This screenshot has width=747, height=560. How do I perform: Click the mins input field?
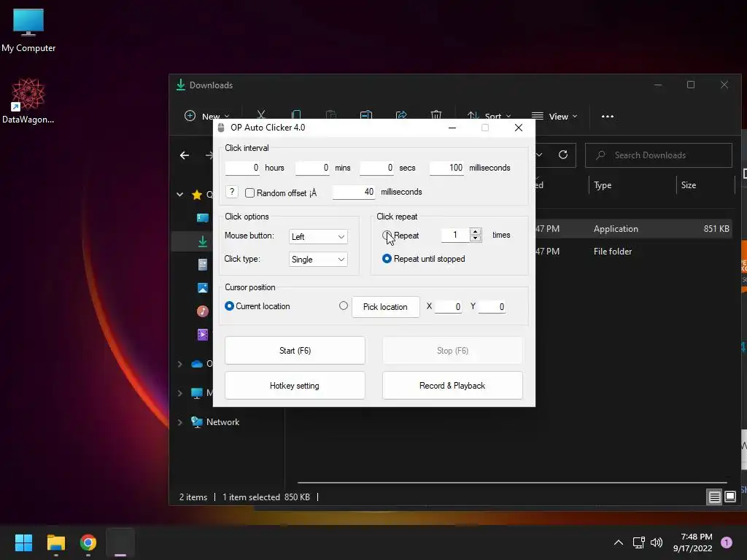point(312,168)
